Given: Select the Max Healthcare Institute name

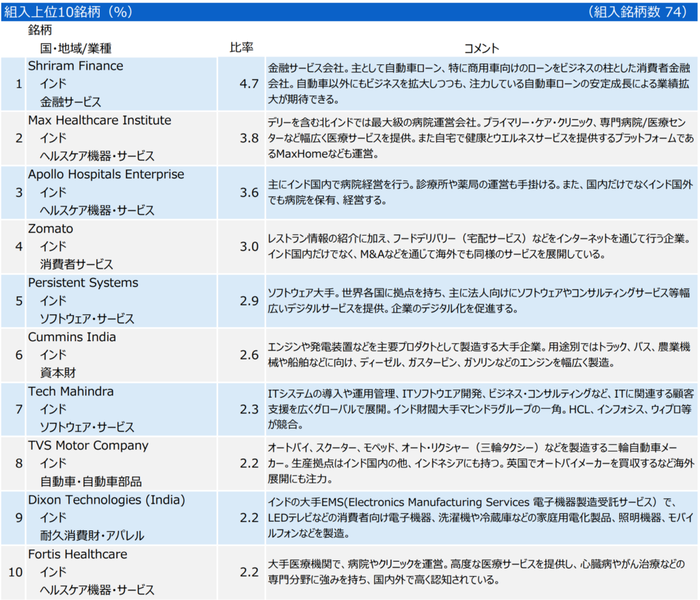Looking at the screenshot, I should click(x=99, y=120).
